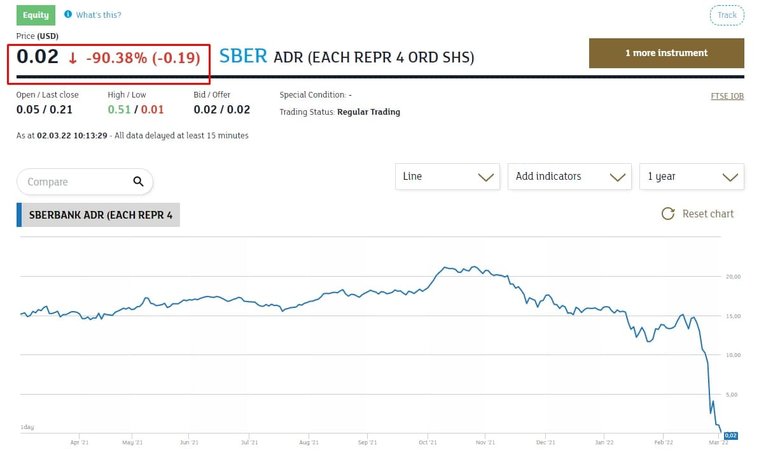Click the blue color bar beside SBERBANK legend
Image resolution: width=780 pixels, height=459 pixels.
(19, 214)
